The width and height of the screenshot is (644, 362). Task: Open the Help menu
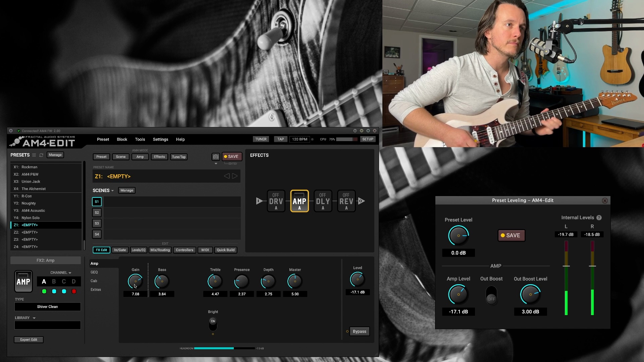180,139
